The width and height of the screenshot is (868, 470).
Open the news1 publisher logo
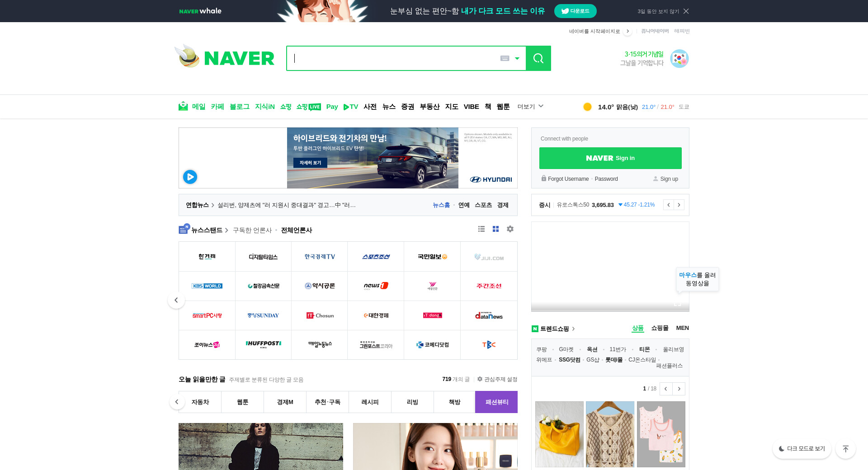[x=376, y=286]
